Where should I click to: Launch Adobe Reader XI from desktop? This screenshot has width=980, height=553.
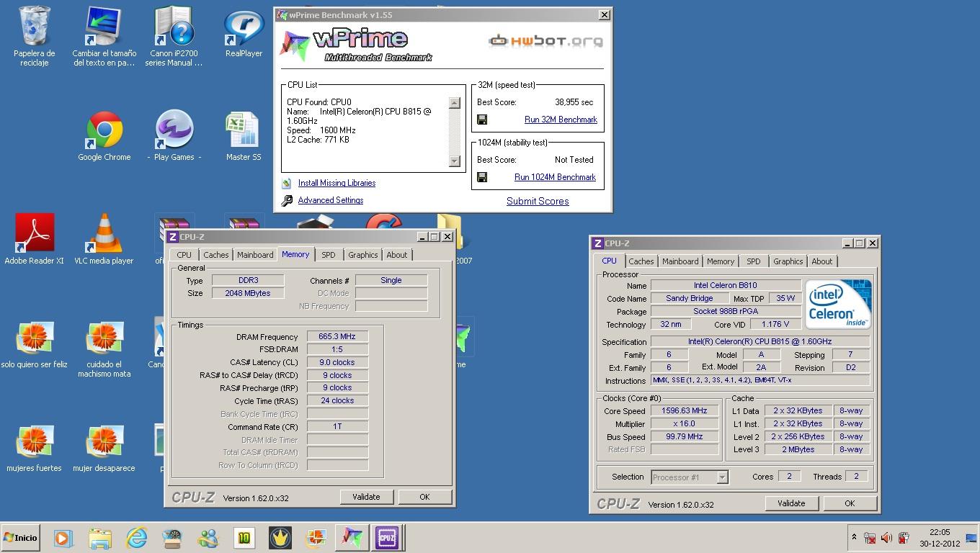click(x=34, y=239)
